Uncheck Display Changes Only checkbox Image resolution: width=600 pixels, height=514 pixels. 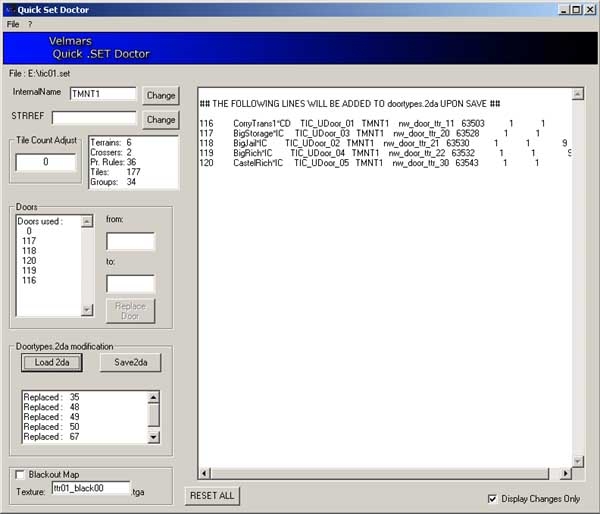pos(491,498)
